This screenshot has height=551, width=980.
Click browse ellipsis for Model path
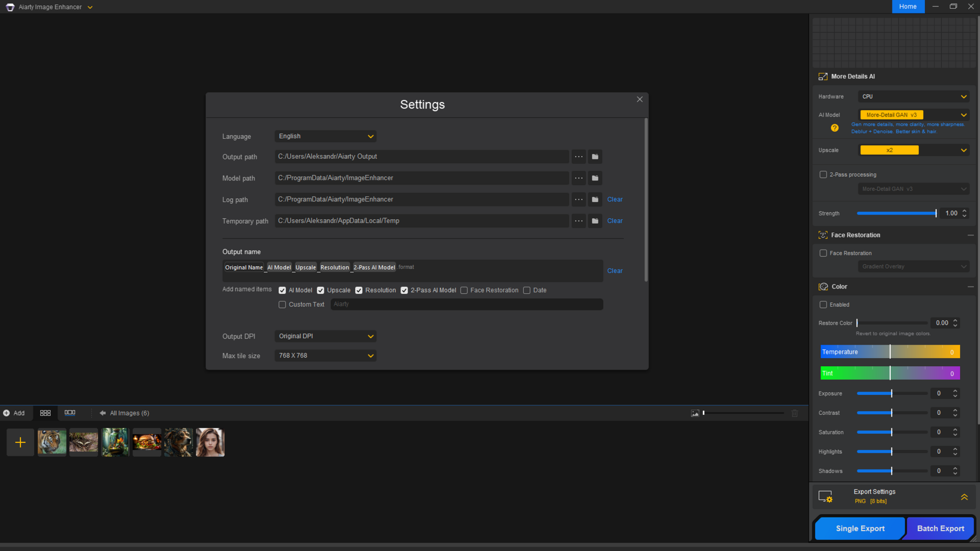click(x=578, y=178)
